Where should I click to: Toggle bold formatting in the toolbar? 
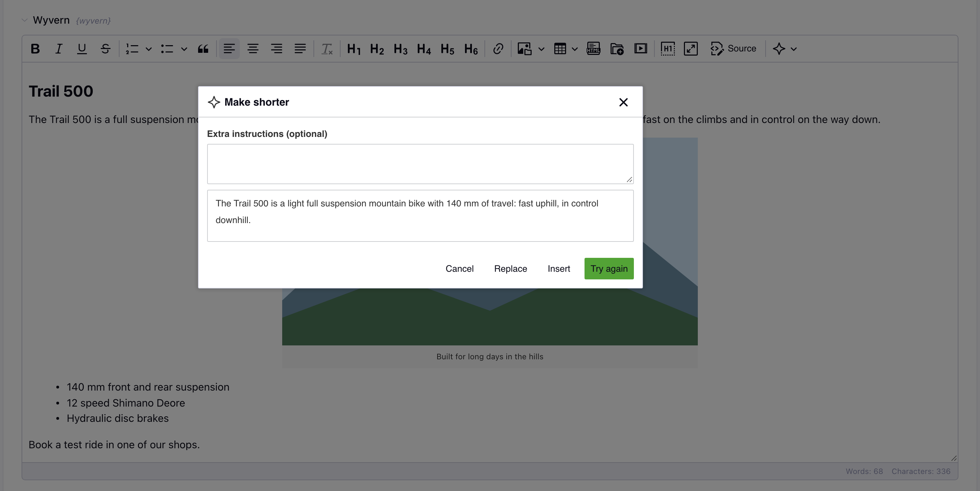click(35, 49)
